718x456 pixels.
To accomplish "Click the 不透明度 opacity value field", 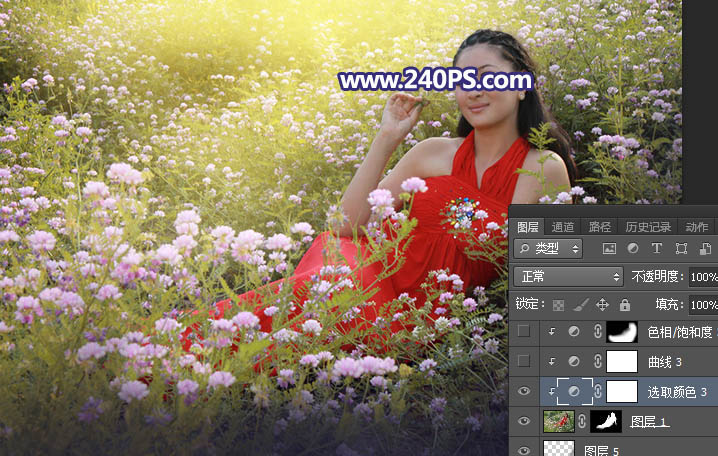I will 703,276.
